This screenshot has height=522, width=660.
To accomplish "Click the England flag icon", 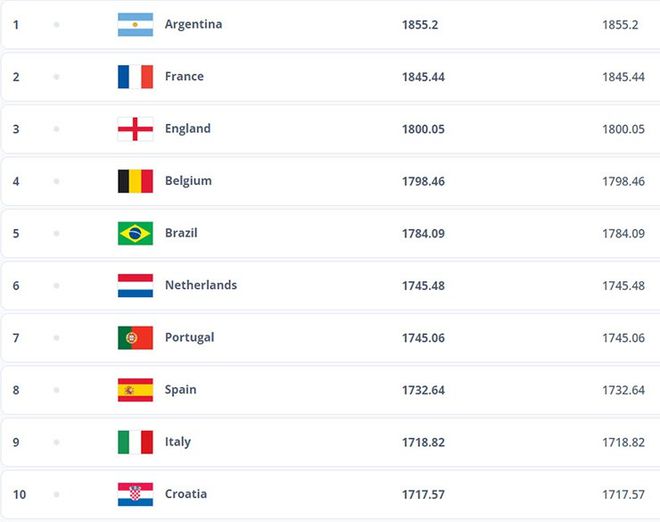I will pyautogui.click(x=135, y=129).
